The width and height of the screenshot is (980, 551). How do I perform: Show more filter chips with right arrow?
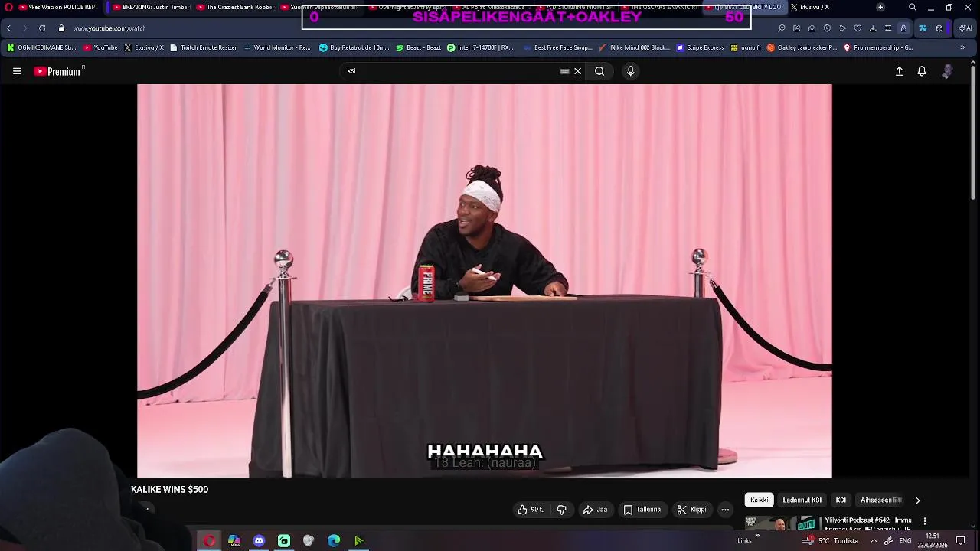coord(917,500)
